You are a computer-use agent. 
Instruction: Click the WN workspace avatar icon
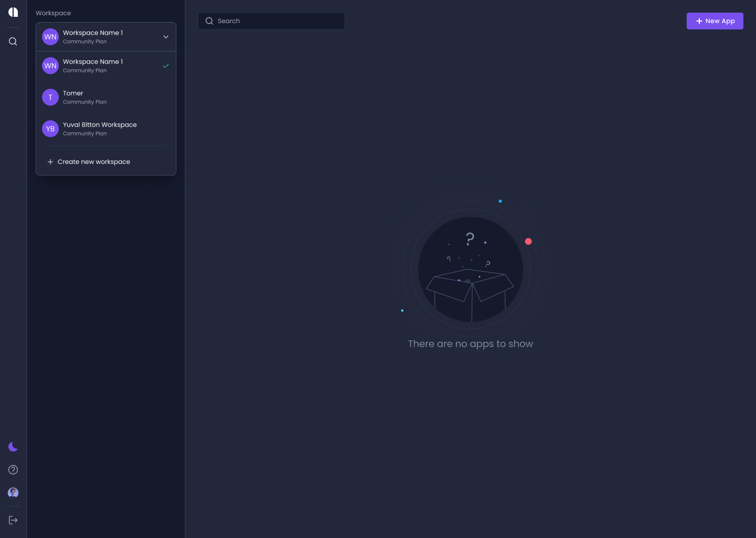click(x=50, y=37)
